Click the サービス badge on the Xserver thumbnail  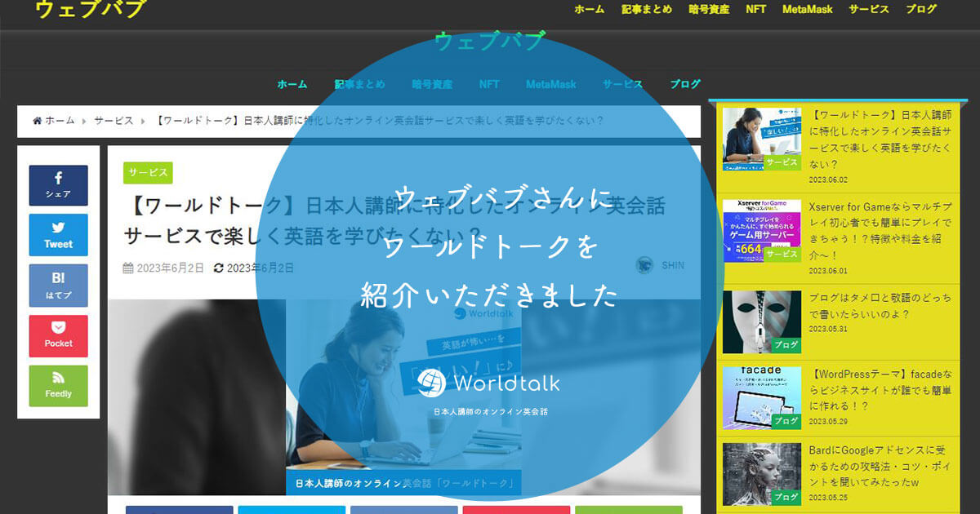tap(782, 254)
